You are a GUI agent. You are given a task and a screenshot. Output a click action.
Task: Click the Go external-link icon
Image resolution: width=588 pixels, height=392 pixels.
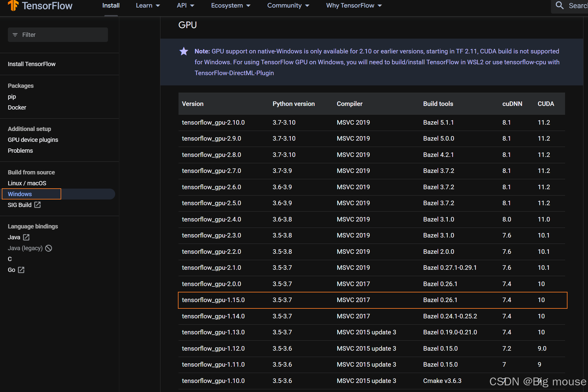[x=21, y=270]
